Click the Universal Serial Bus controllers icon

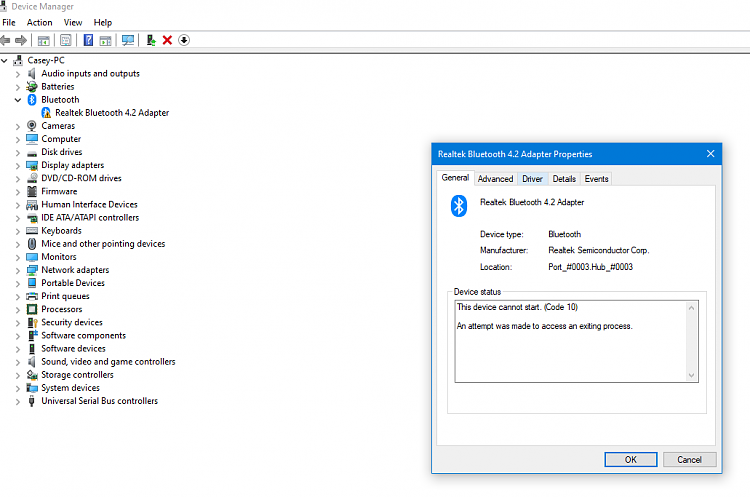point(32,401)
